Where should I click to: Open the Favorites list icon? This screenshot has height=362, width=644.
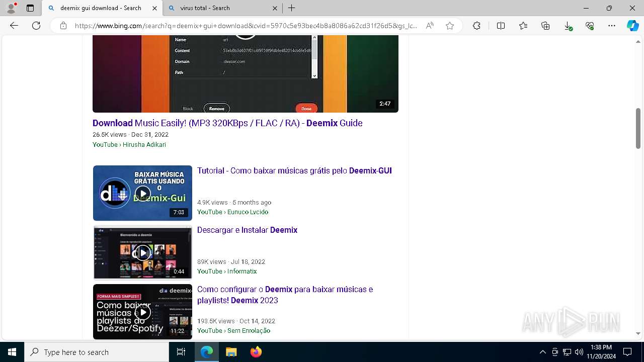tap(523, 26)
